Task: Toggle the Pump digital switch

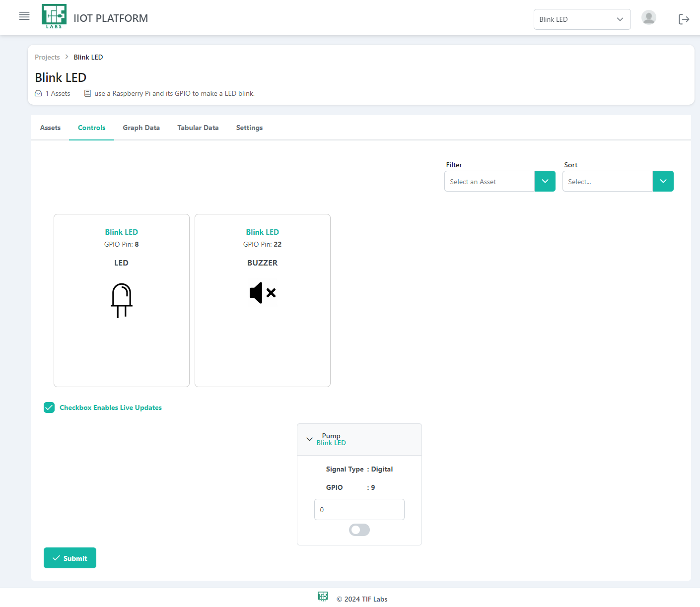Action: click(359, 530)
